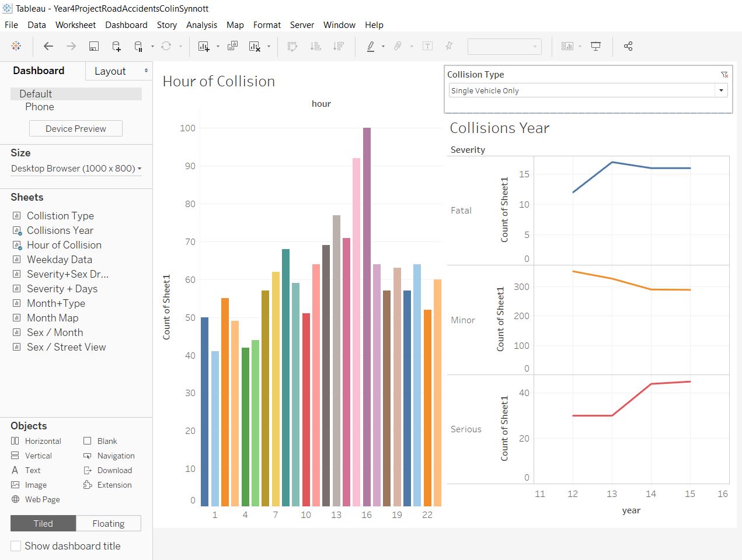
Task: Click the Add New Data Source icon
Action: (116, 46)
